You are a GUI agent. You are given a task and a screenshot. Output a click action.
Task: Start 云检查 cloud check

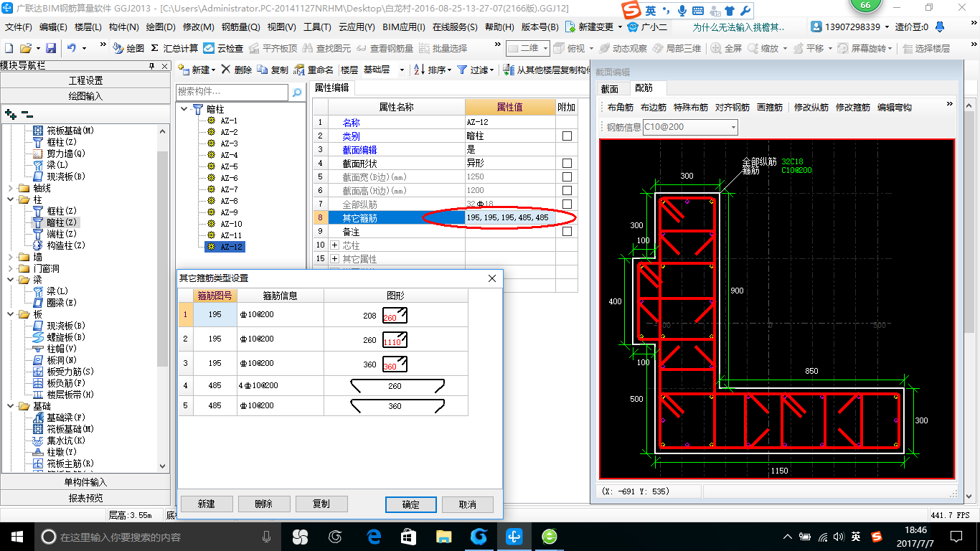223,48
